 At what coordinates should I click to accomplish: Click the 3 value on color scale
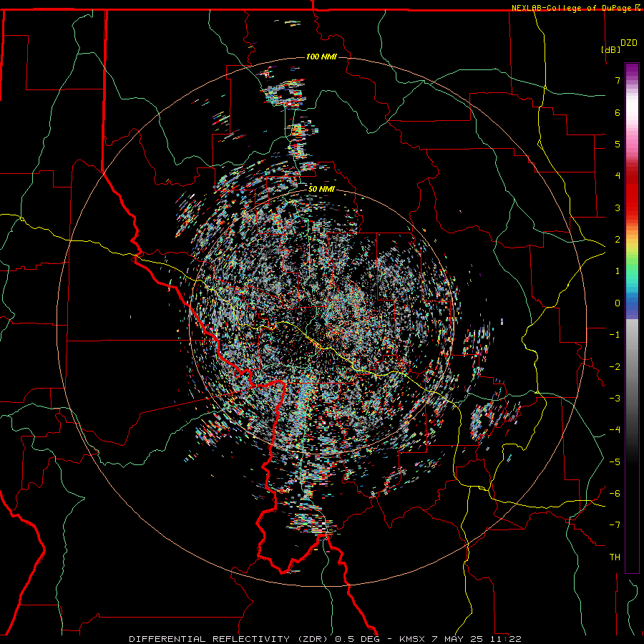[618, 208]
